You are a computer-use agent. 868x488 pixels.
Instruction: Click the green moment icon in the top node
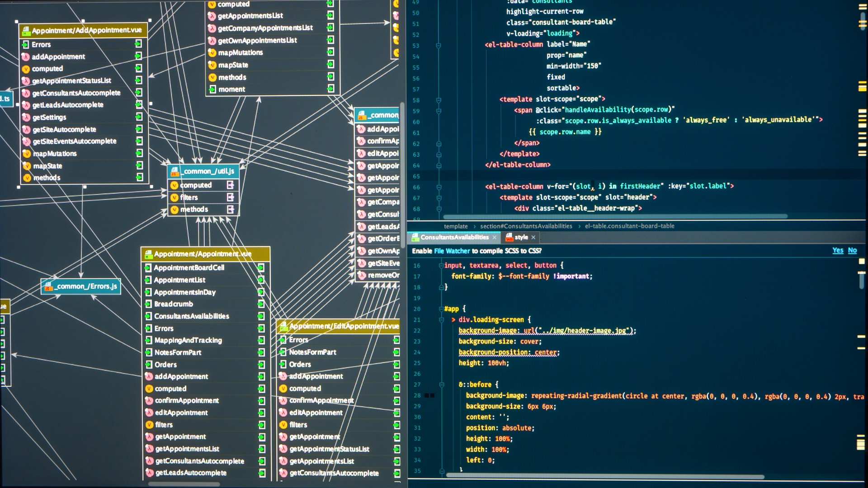[212, 89]
